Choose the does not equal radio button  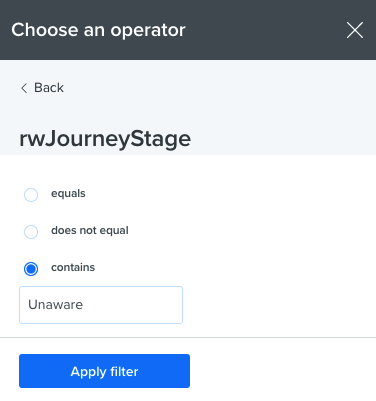tap(31, 232)
